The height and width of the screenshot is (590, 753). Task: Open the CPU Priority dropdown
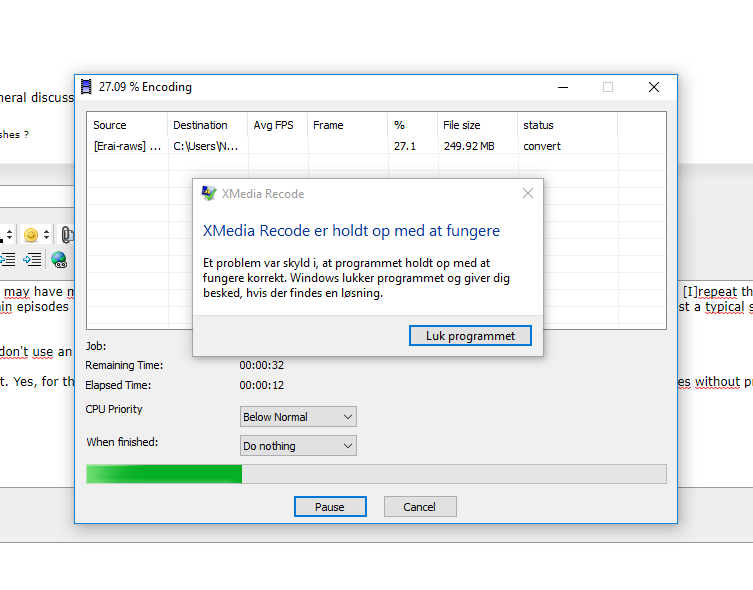coord(298,417)
